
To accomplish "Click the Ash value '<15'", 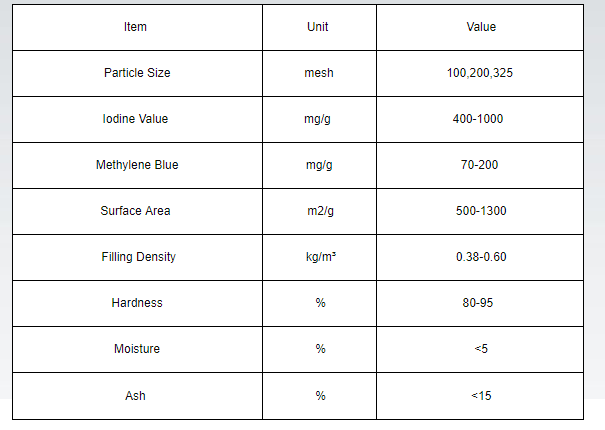I will click(481, 396).
